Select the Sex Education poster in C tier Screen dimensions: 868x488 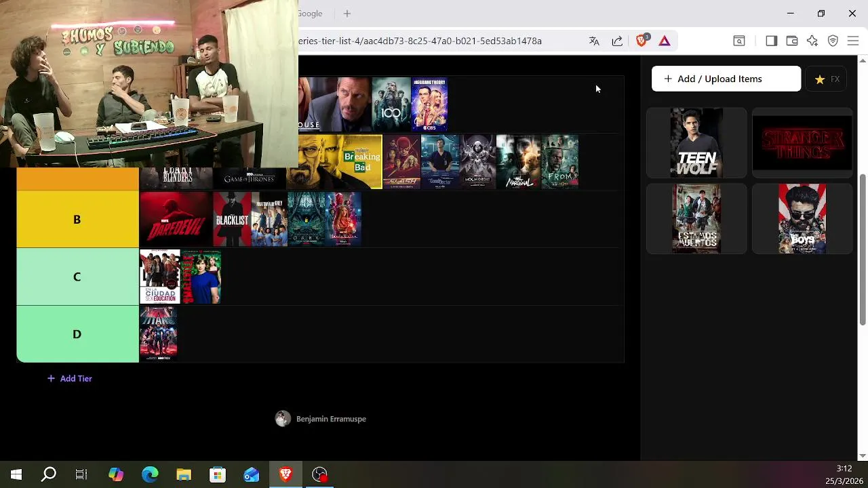[x=160, y=277]
